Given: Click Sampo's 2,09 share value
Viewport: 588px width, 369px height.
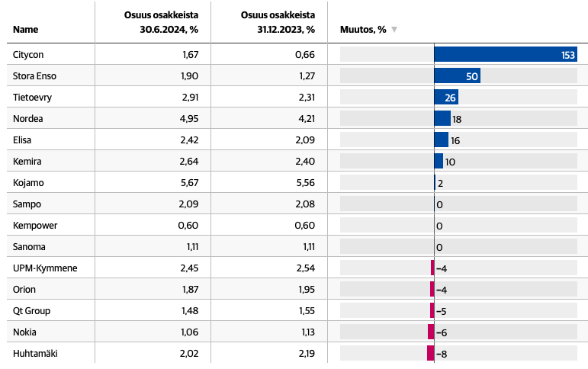Looking at the screenshot, I should (x=189, y=204).
